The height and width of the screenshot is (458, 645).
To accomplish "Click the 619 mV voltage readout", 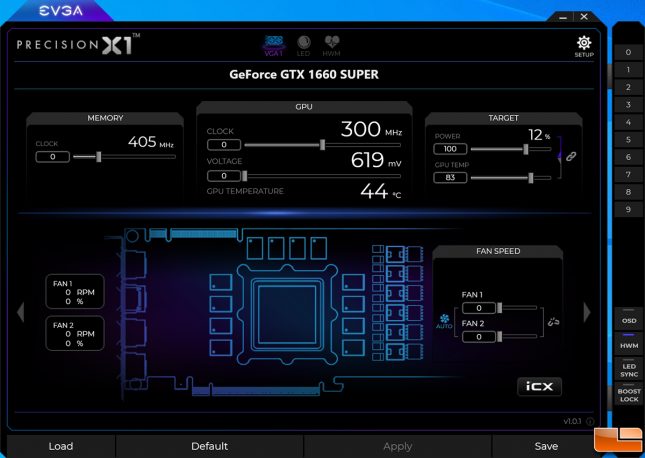I will click(376, 160).
